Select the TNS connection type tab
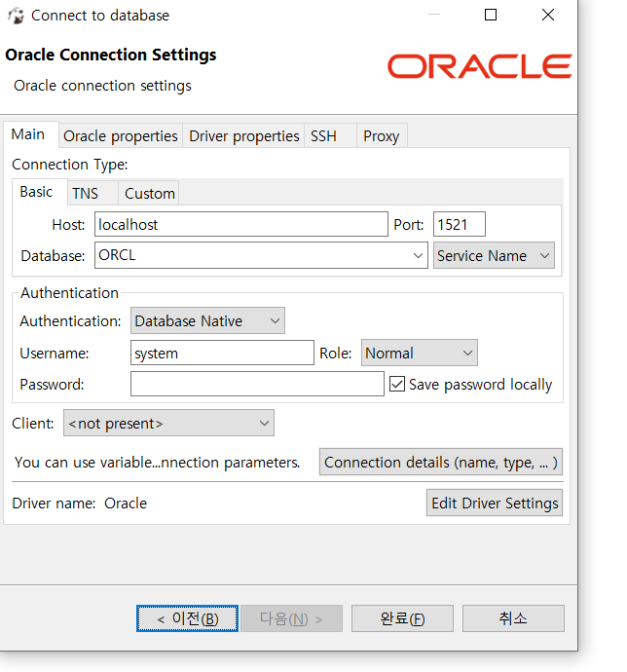627x672 pixels. [x=92, y=193]
